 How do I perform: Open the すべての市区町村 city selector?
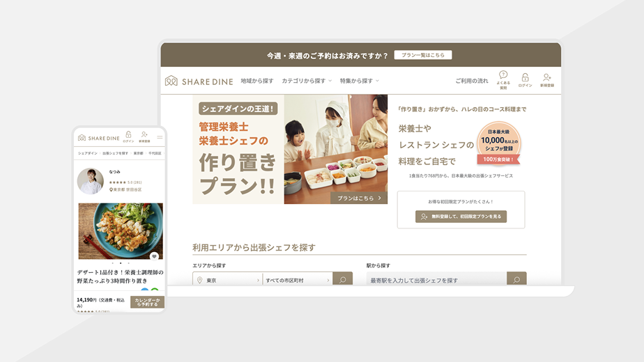[x=298, y=280]
